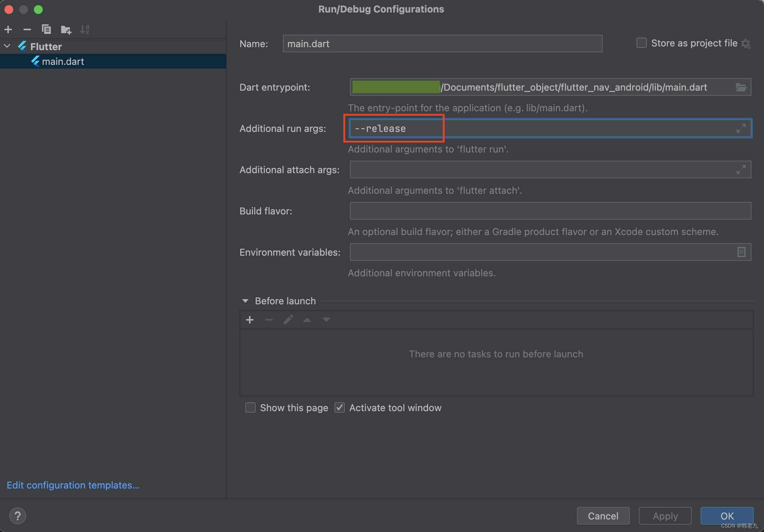Select main.dart in the Flutter tree
The height and width of the screenshot is (532, 764).
(x=64, y=61)
